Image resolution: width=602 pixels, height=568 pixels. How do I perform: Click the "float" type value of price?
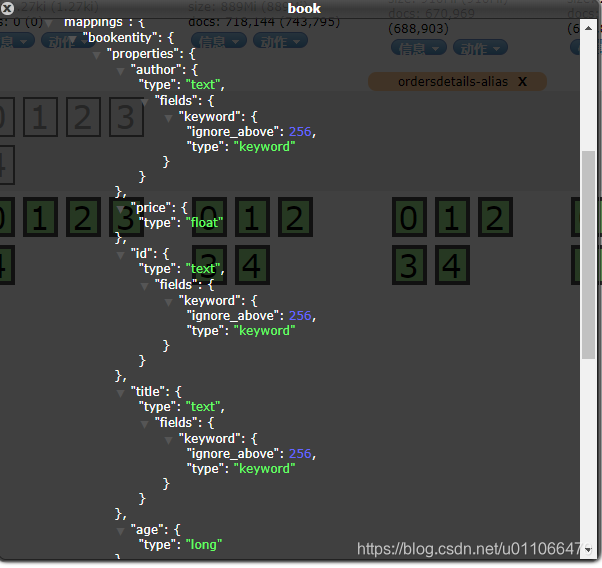pos(204,223)
